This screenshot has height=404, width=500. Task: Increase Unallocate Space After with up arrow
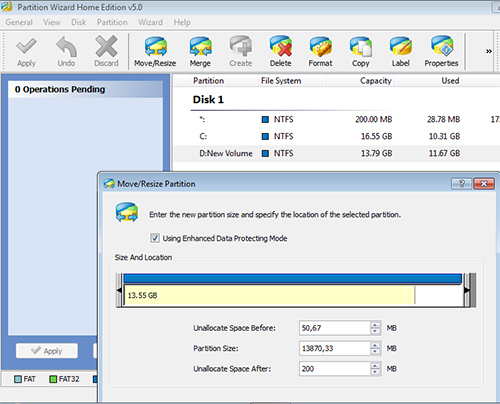[x=375, y=365]
